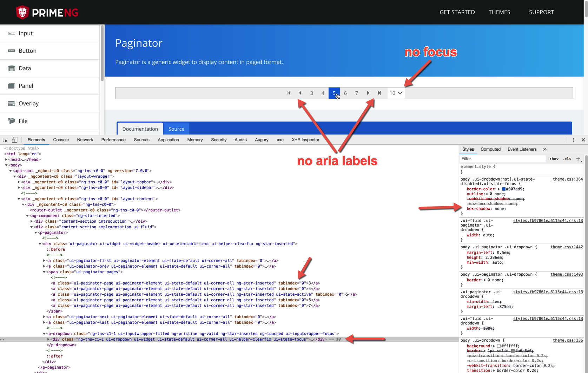Click the previous-page arrow in the paginator

point(300,93)
